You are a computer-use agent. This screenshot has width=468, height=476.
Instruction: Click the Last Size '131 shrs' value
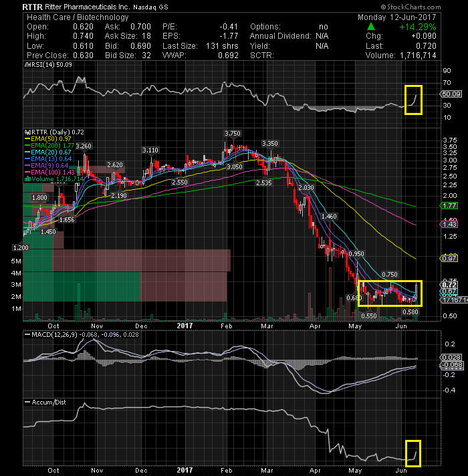click(222, 46)
